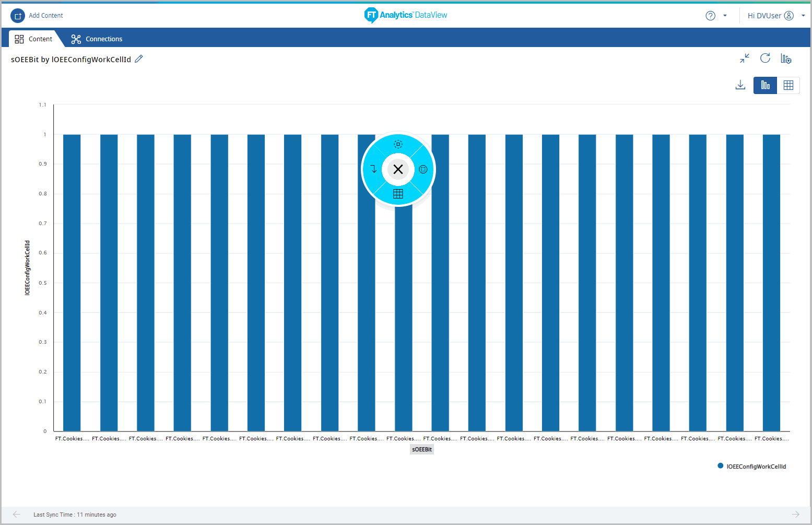This screenshot has height=525, width=812.
Task: Click the sOEEBit x-axis label
Action: coord(421,449)
